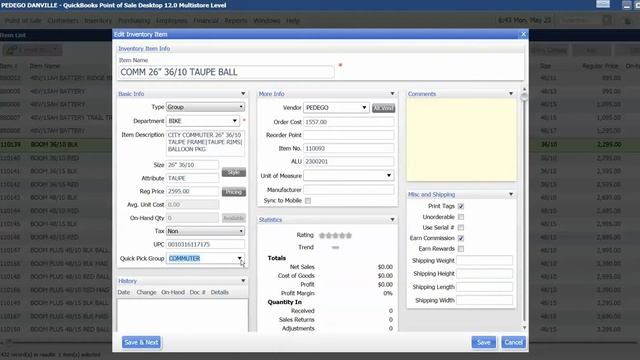Uncheck the Earn Commission checkbox
The image size is (640, 360).
(x=461, y=238)
